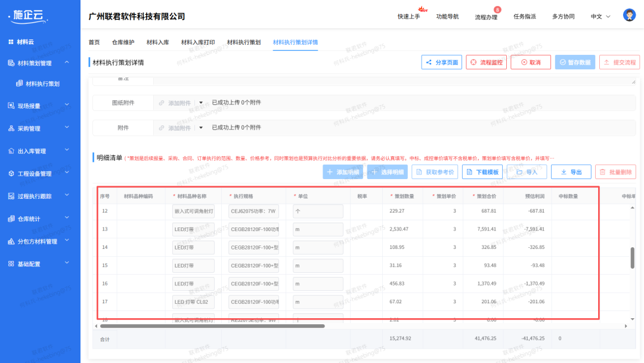Click the 策划合价 column header
This screenshot has width=644, height=363.
tap(487, 196)
